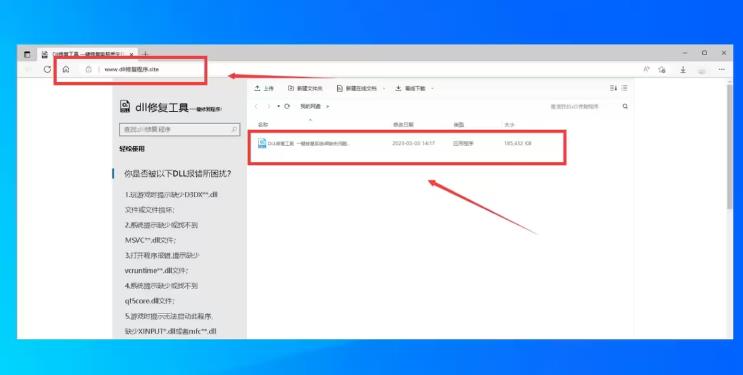Image resolution: width=743 pixels, height=375 pixels.
Task: Select the MSVC**.dll文件 line
Action: click(x=150, y=240)
